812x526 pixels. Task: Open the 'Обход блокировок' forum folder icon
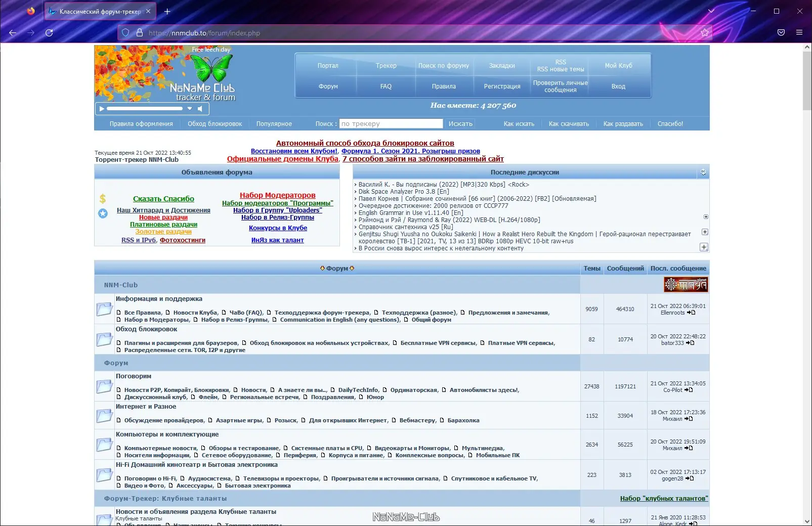[x=104, y=339]
